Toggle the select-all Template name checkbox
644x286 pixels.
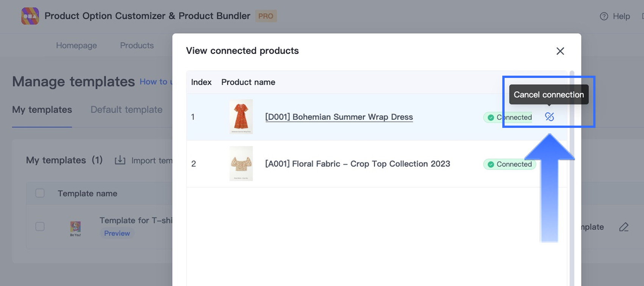click(40, 193)
